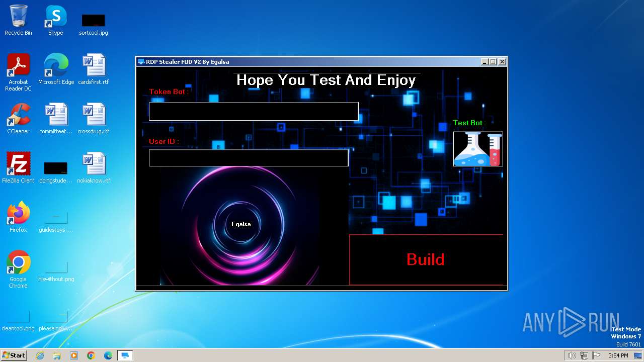Select crossdrug.rtf document icon
Viewport: 644px width, 362px height.
tap(94, 119)
